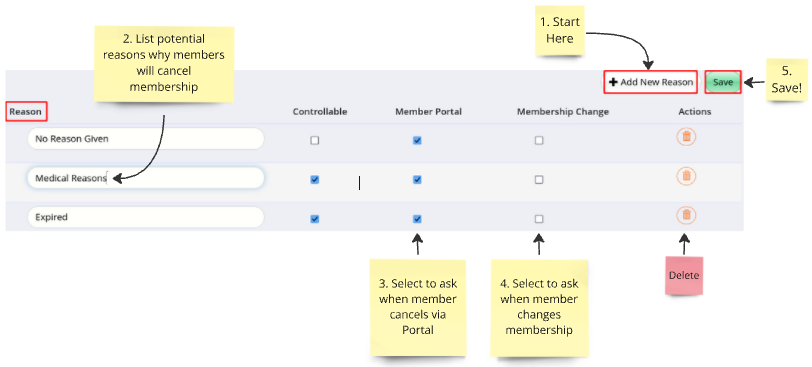Screen dimensions: 812x367
Task: Click the Add New Reason button
Action: [651, 82]
